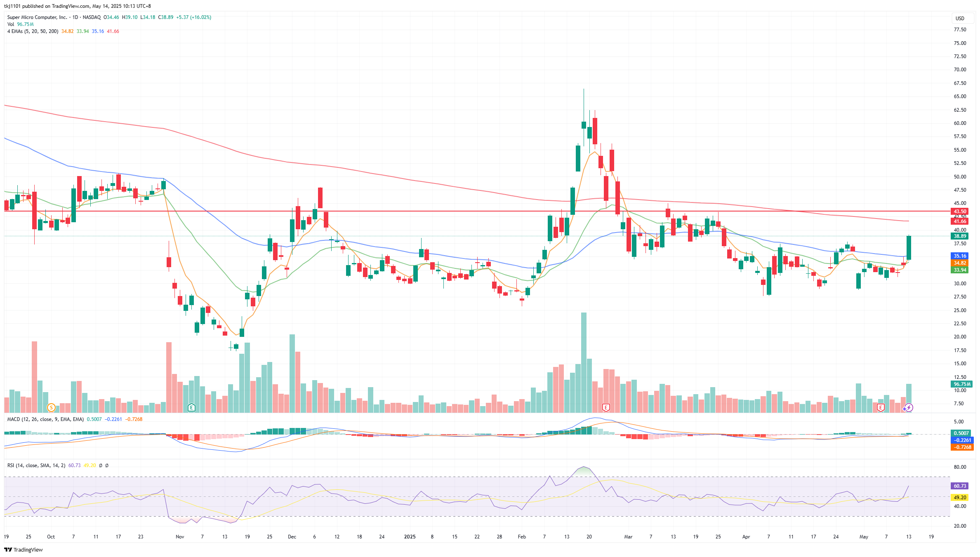Click the red E earnings marker near March
The image size is (980, 557).
pyautogui.click(x=606, y=408)
